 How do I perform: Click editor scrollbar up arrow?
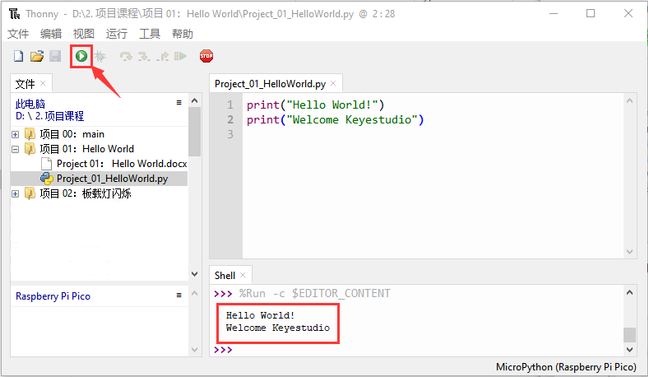629,100
